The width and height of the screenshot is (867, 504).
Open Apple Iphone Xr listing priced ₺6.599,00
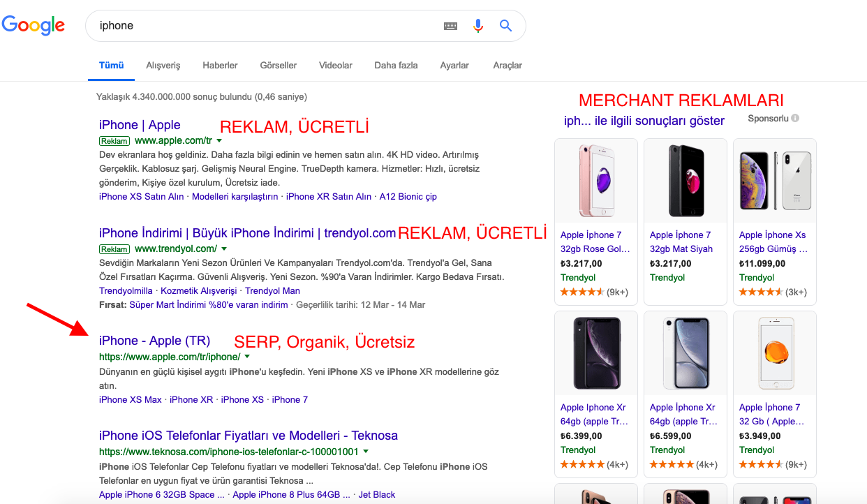(684, 415)
